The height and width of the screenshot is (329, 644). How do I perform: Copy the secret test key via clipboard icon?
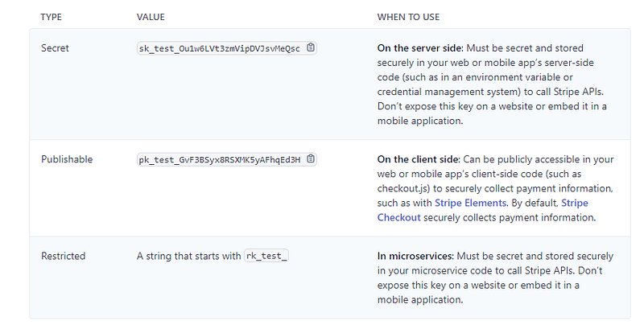[311, 47]
